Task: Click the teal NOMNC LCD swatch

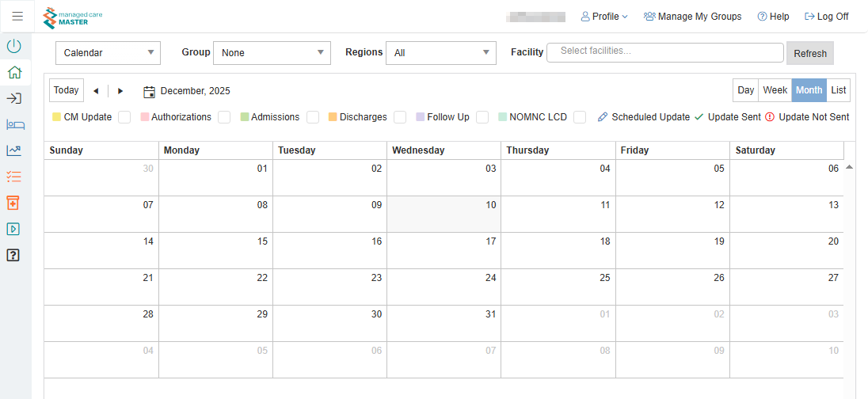Action: (x=503, y=117)
